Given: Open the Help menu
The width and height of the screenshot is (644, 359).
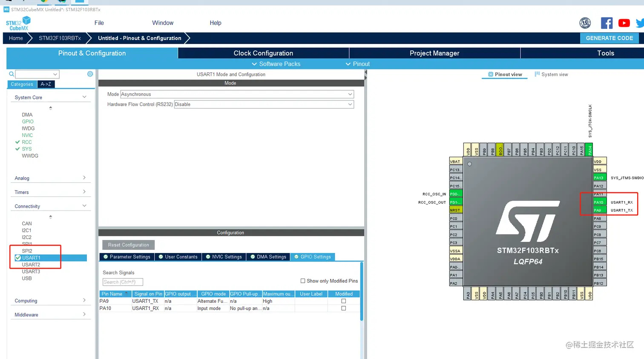Looking at the screenshot, I should (x=216, y=23).
